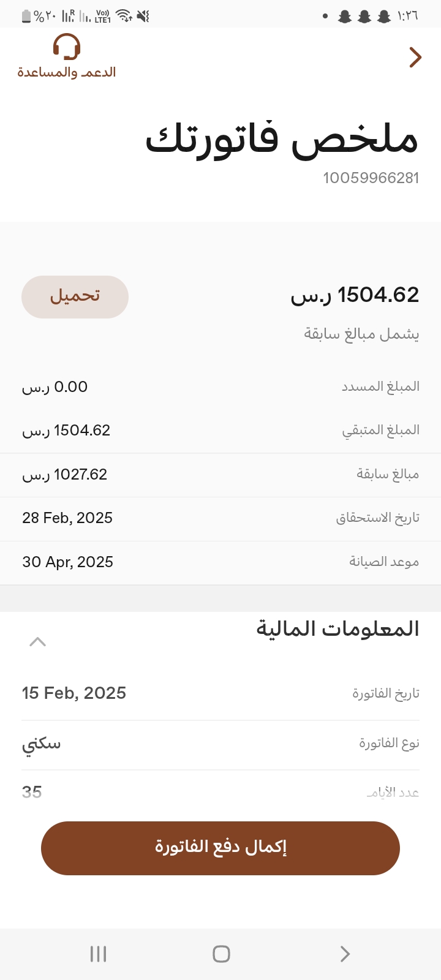Tap the remaining amount 1504.62 row

click(x=221, y=431)
